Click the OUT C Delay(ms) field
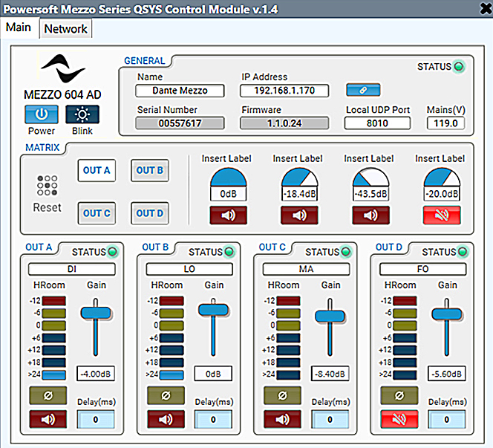The width and height of the screenshot is (493, 448). coord(330,419)
